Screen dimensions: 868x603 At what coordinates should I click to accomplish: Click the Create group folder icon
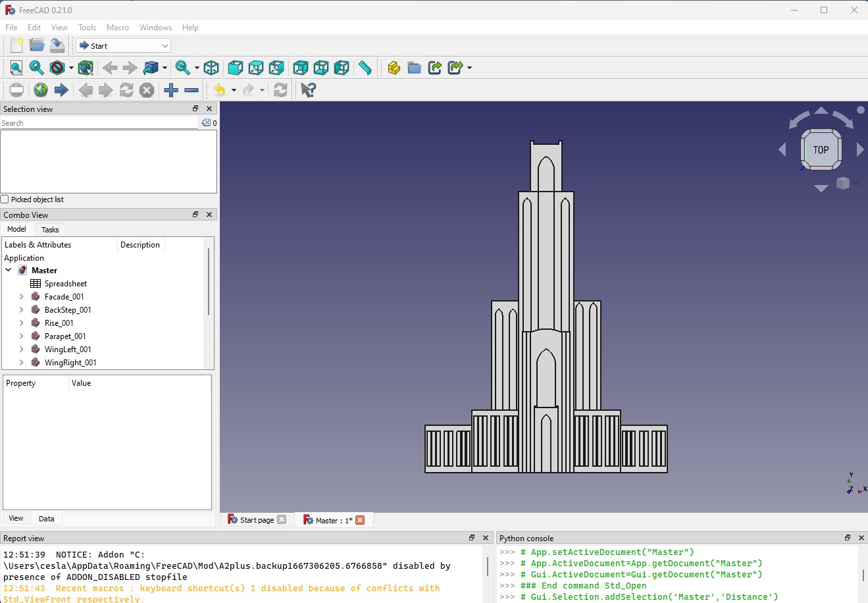coord(414,68)
